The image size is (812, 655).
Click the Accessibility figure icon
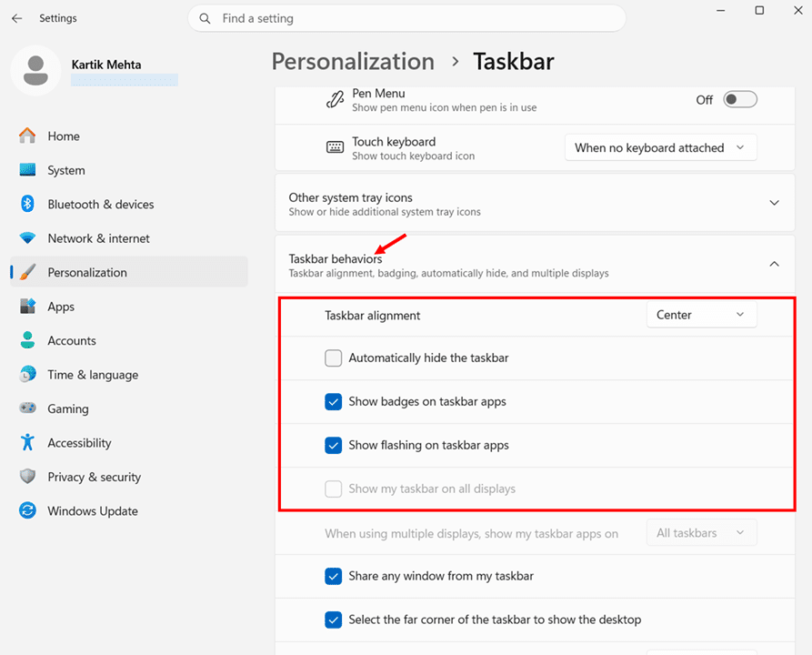point(27,443)
